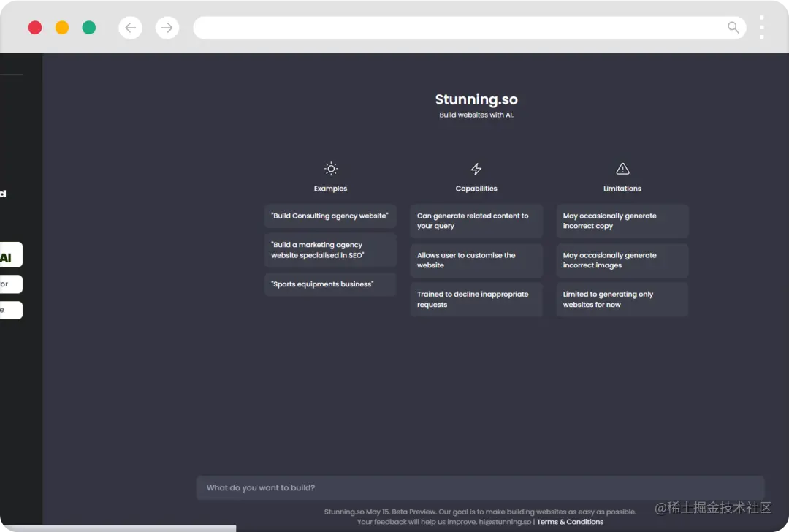This screenshot has height=532, width=789.
Task: Click the partially visible AI sidebar button
Action: (10, 255)
